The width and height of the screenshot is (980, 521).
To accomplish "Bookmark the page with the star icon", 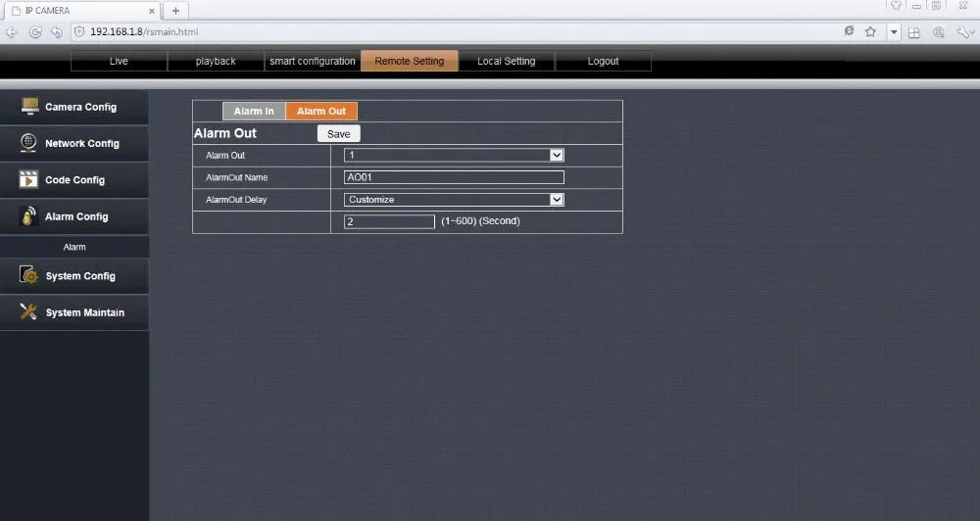I will [870, 32].
